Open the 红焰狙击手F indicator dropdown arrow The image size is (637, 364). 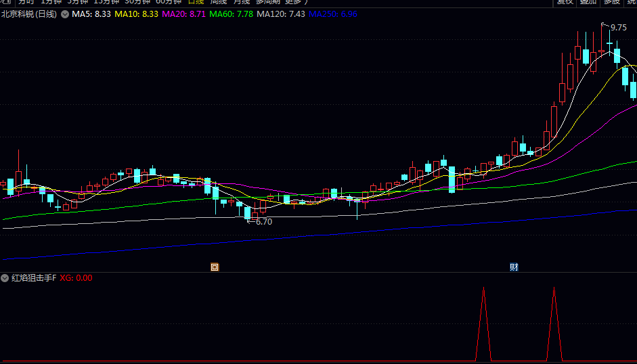tap(5, 278)
